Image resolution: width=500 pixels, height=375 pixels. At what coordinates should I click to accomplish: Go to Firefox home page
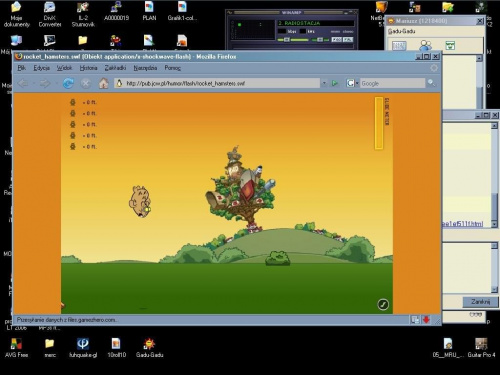pos(103,83)
